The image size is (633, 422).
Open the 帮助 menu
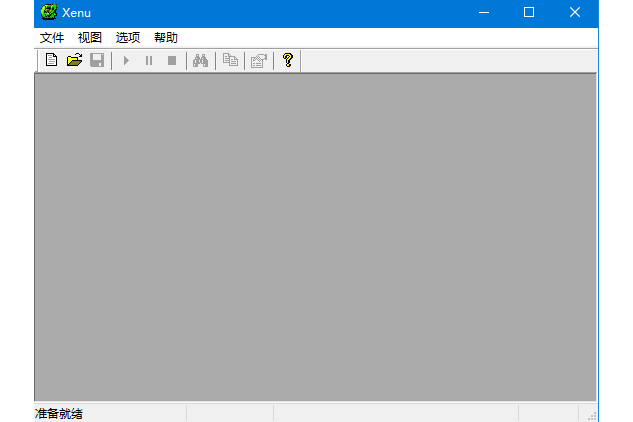click(166, 38)
